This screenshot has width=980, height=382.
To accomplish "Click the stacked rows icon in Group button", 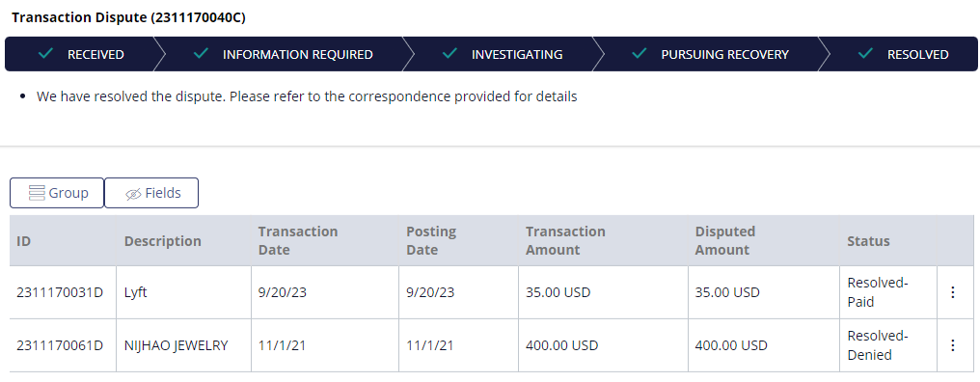I will [x=37, y=193].
